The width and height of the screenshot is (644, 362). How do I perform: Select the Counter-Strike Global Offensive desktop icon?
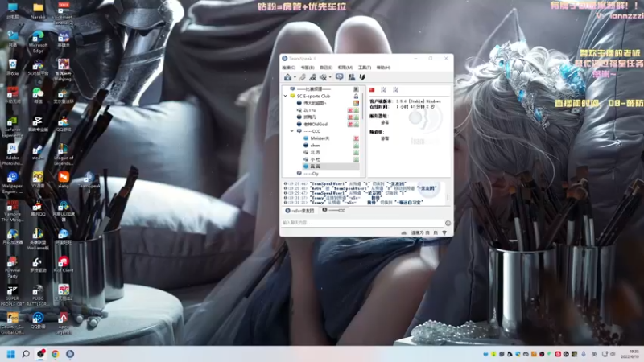12,323
